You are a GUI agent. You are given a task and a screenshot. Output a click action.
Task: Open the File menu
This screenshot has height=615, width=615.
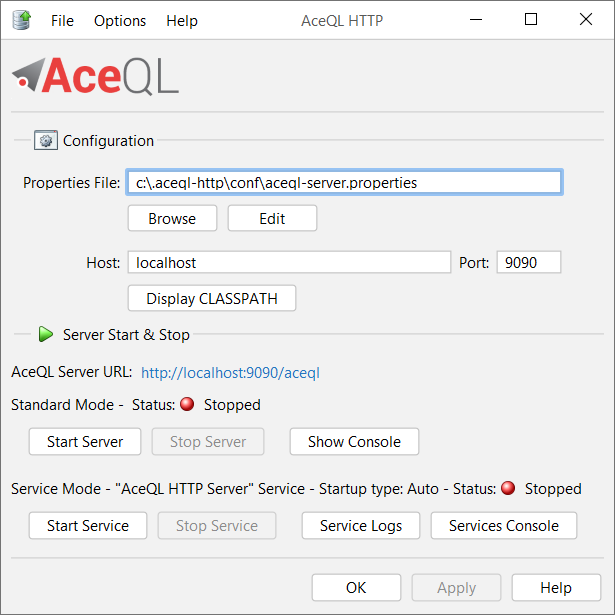tap(62, 20)
